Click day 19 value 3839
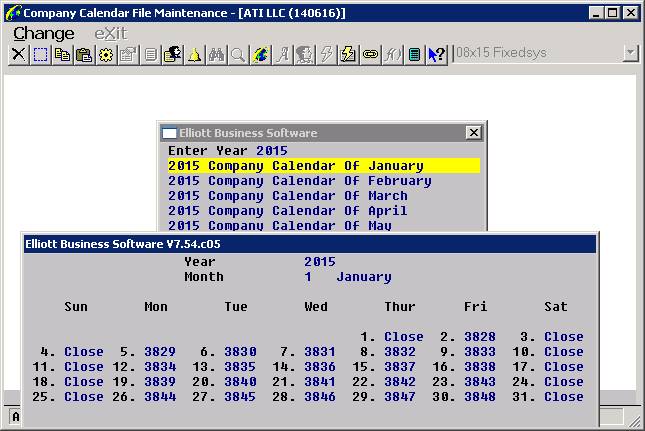This screenshot has width=645, height=431. click(x=160, y=382)
